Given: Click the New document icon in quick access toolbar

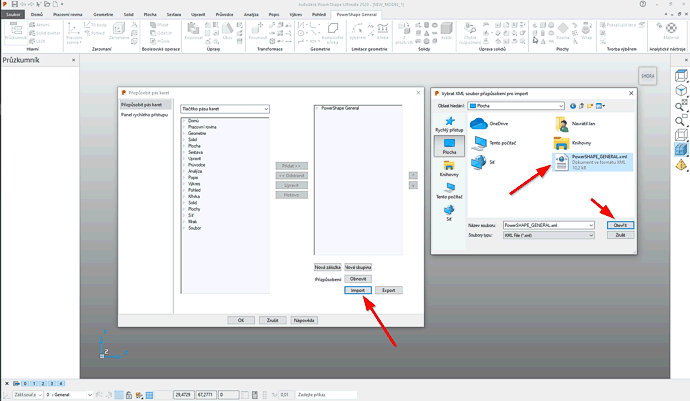Looking at the screenshot, I should click(x=55, y=4).
